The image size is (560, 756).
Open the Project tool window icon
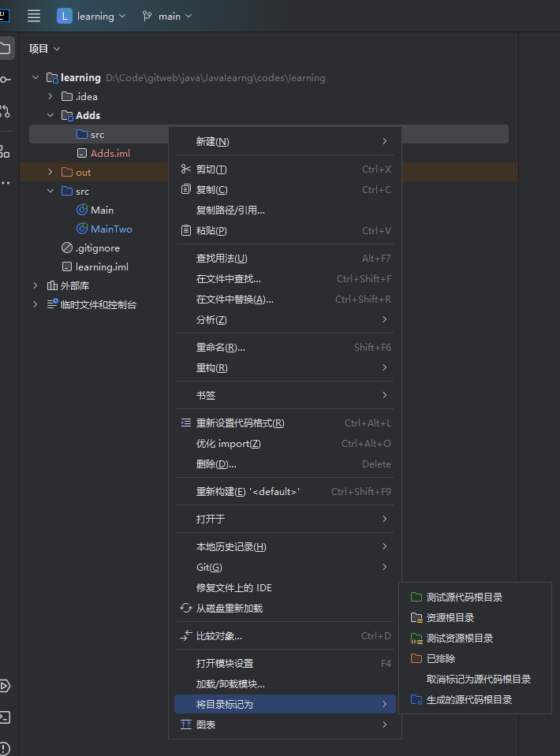5,48
